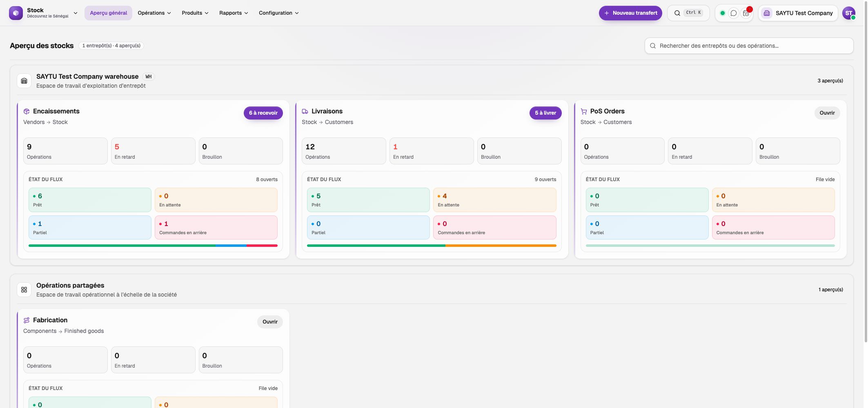The width and height of the screenshot is (868, 408).
Task: Click the green online status indicator
Action: (723, 13)
